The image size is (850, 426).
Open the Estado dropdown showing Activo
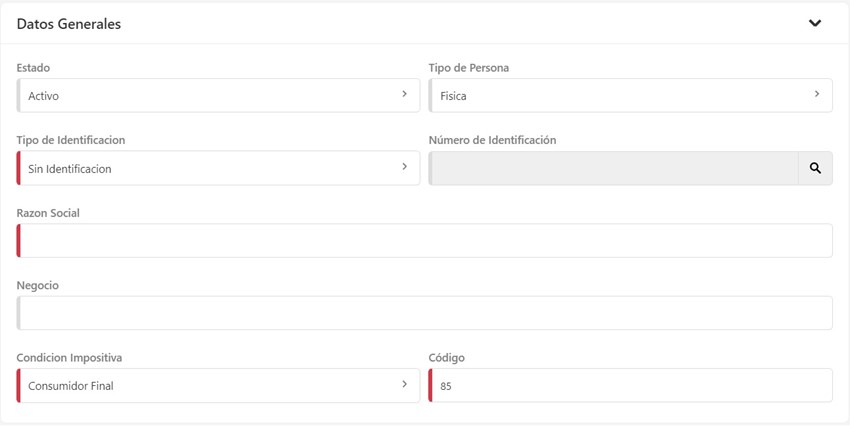pos(210,96)
